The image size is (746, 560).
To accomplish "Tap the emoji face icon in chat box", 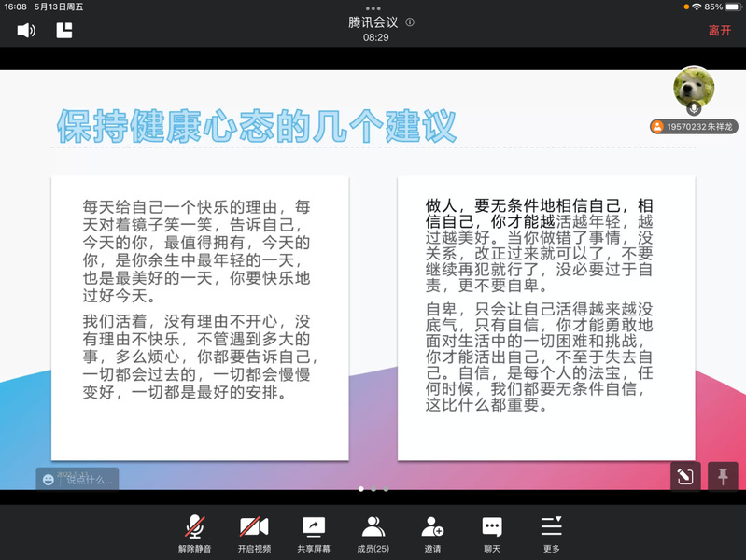I will point(48,480).
